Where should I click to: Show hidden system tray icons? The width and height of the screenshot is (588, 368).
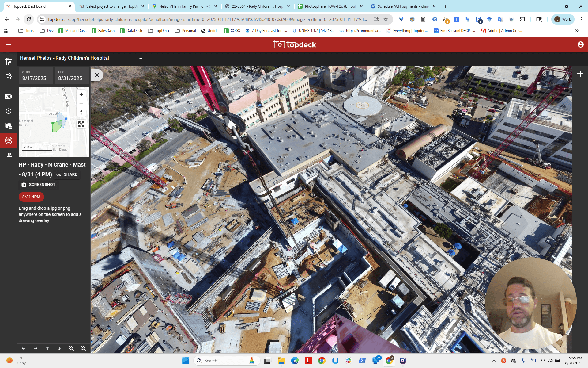pos(494,361)
